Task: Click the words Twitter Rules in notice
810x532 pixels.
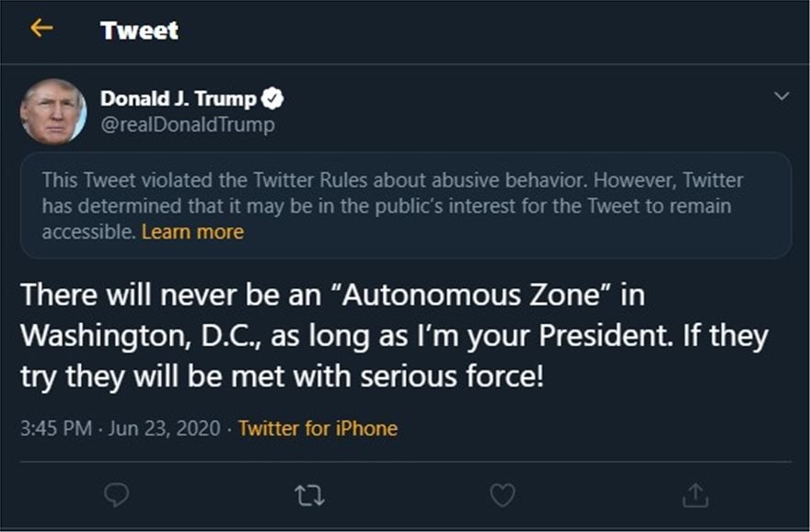Action: click(x=294, y=180)
